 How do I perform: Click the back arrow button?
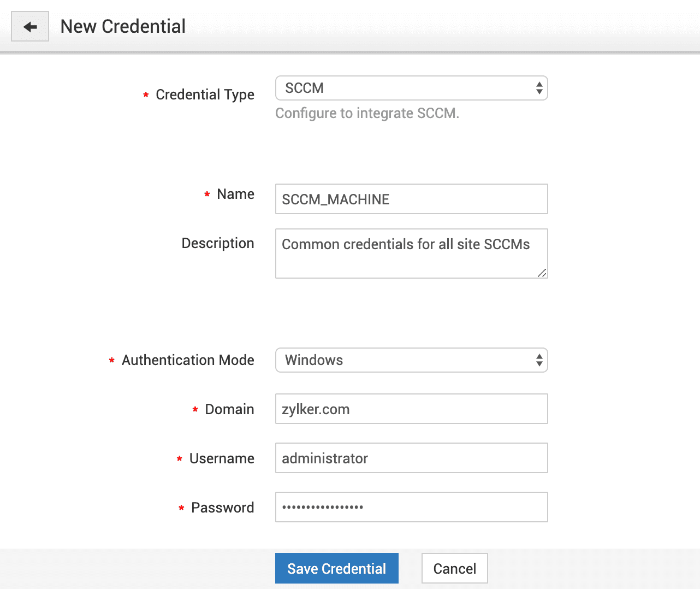click(30, 26)
